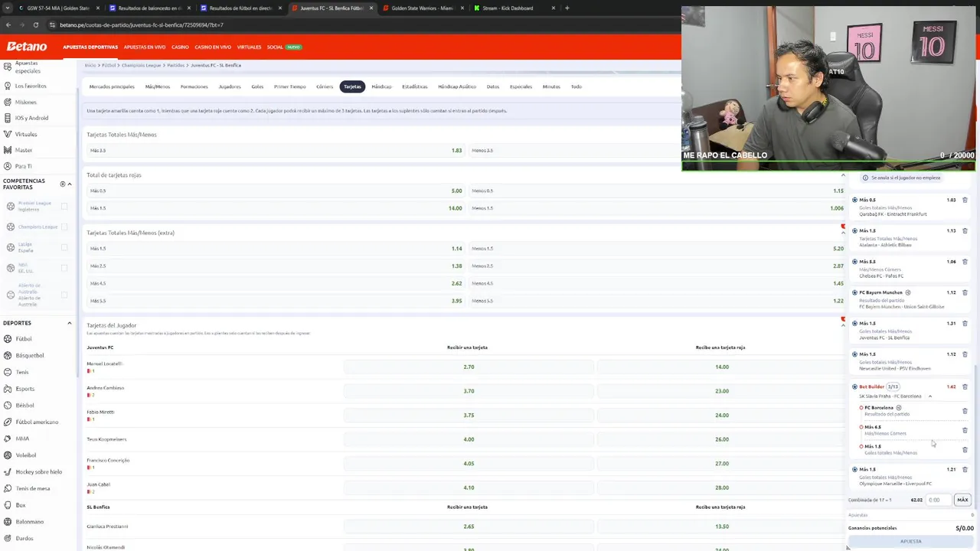The width and height of the screenshot is (980, 551).
Task: Tick the Abierto de Australia favorite checkbox
Action: point(64,294)
